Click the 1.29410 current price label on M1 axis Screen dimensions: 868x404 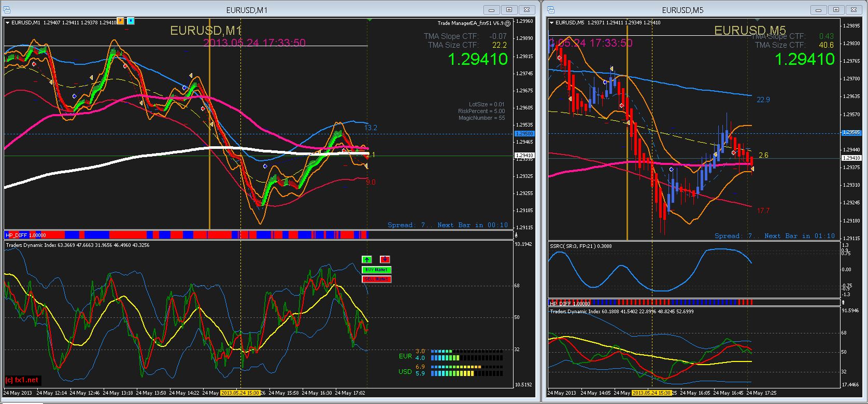point(524,156)
